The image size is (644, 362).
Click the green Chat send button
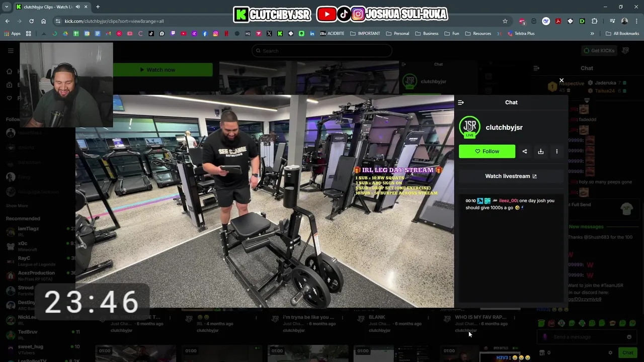tap(627, 353)
